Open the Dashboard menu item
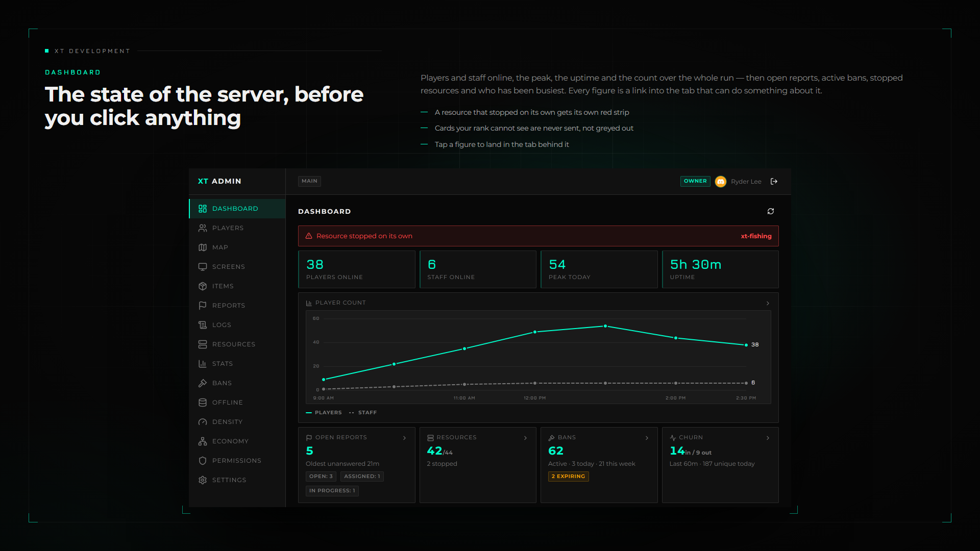The width and height of the screenshot is (980, 551). (237, 209)
